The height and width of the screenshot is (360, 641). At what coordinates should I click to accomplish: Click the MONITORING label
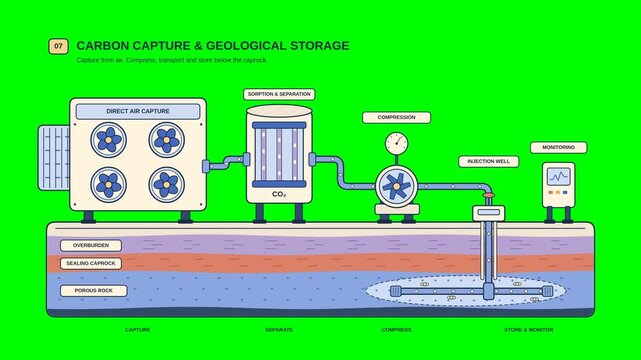[x=558, y=147]
